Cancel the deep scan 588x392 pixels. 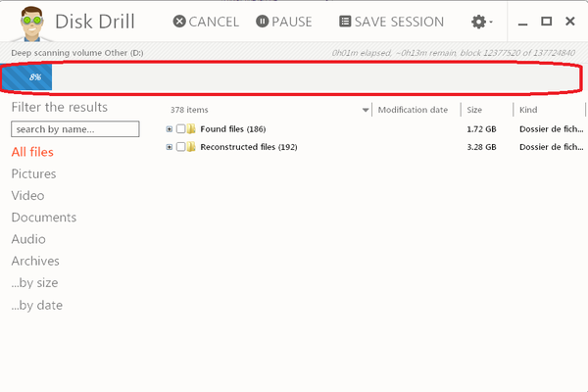click(206, 22)
